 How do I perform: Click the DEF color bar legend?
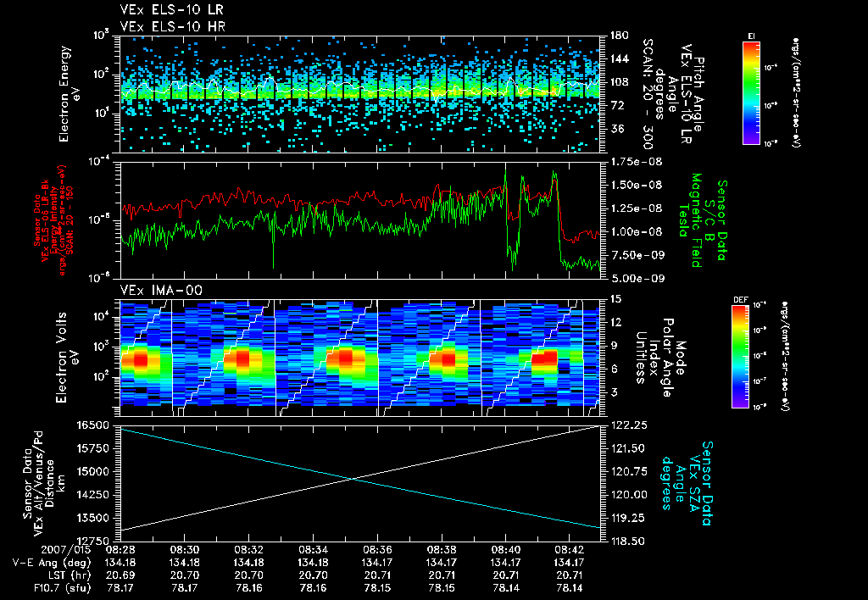pyautogui.click(x=741, y=357)
